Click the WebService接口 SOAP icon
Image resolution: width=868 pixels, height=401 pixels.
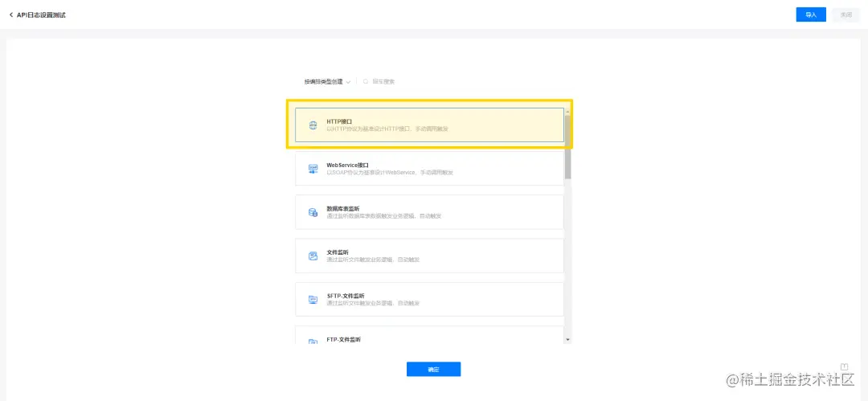pos(313,169)
